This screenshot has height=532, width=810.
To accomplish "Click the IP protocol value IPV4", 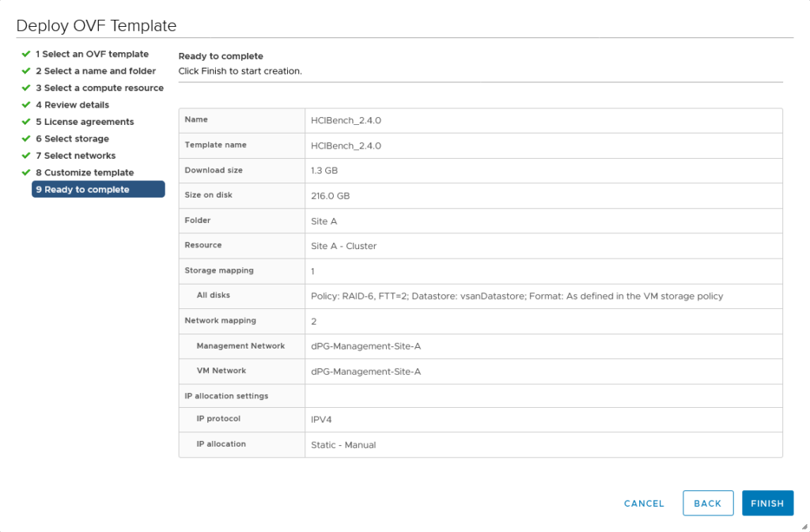I will 321,420.
